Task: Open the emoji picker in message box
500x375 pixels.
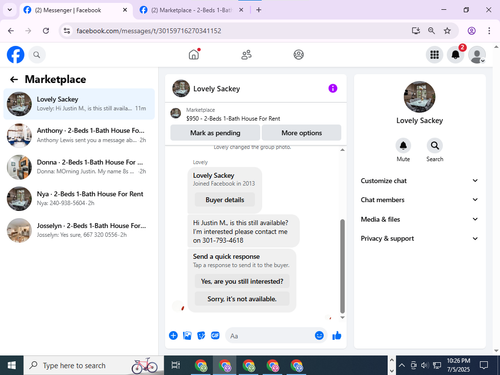Action: pos(319,335)
